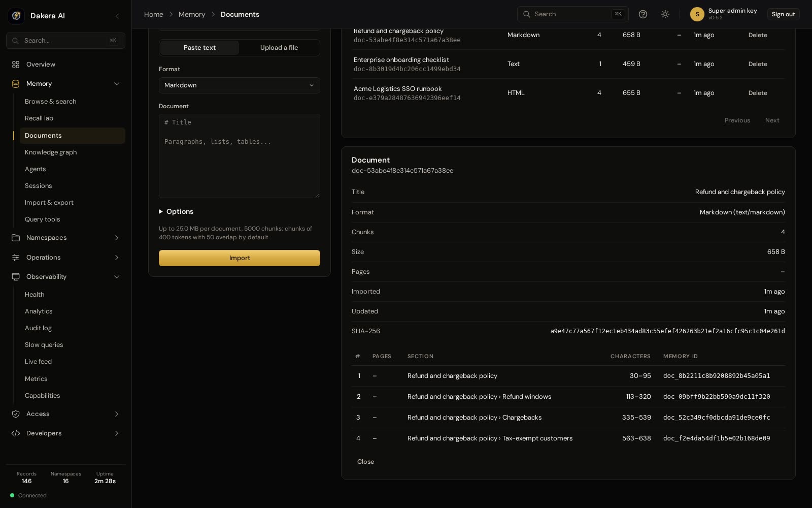Click Previous pagination button
This screenshot has height=508, width=812.
[x=737, y=120]
